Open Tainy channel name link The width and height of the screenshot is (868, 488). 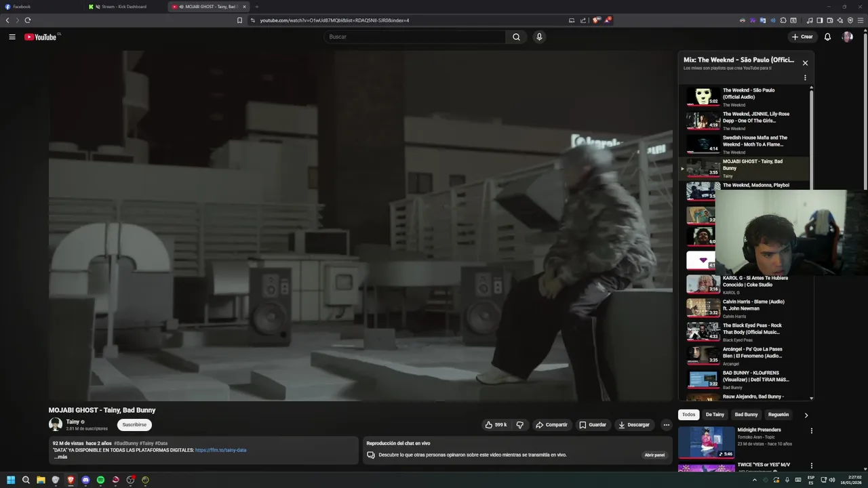(73, 422)
